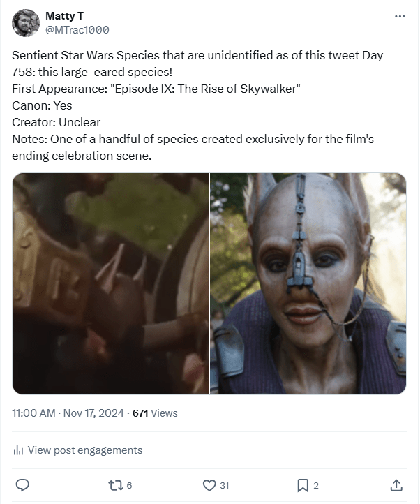This screenshot has height=504, width=420.
Task: Like the post with the heart icon
Action: tap(209, 485)
